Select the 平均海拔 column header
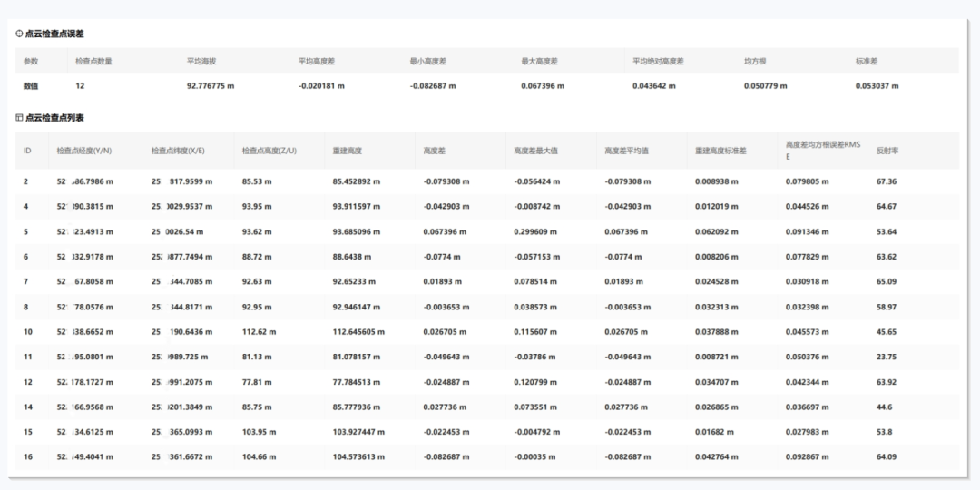 pyautogui.click(x=201, y=62)
